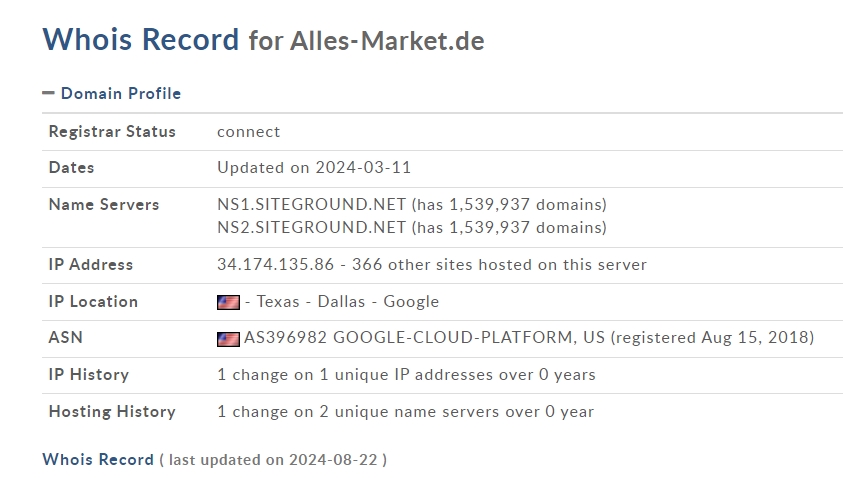843x478 pixels.
Task: Click the Name Servers row label
Action: (104, 204)
